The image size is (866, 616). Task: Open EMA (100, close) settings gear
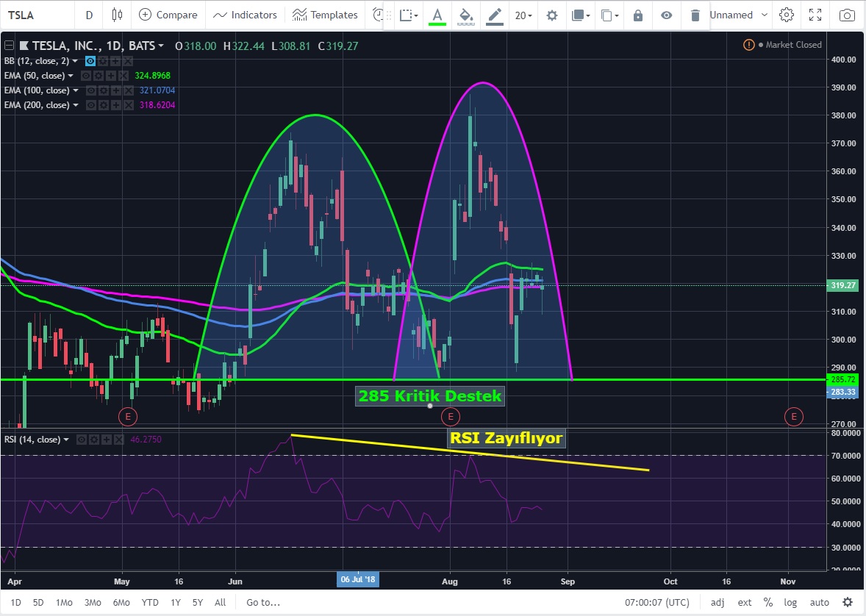coord(103,90)
